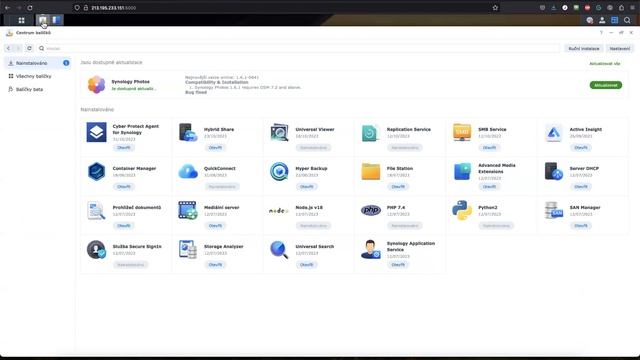This screenshot has height=360, width=640.
Task: Click Otevřít under SAN Manager
Action: [581, 226]
